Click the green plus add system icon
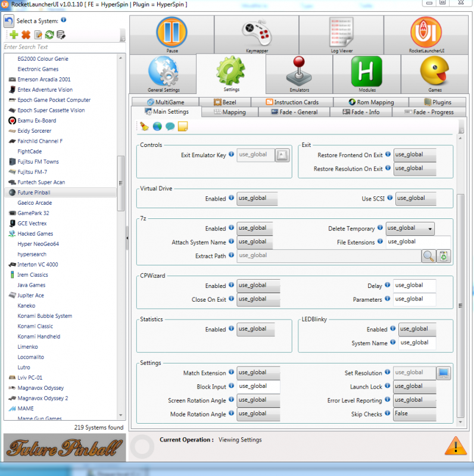The image size is (474, 476). point(14,35)
